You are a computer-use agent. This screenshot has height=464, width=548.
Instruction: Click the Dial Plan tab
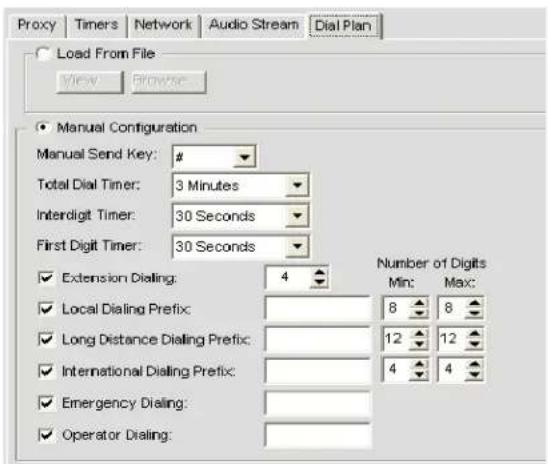point(344,26)
